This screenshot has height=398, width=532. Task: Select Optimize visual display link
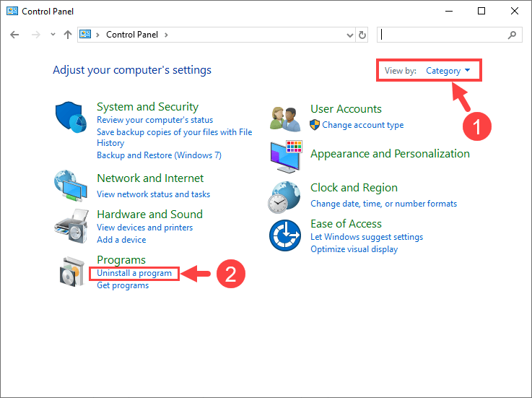click(x=354, y=249)
